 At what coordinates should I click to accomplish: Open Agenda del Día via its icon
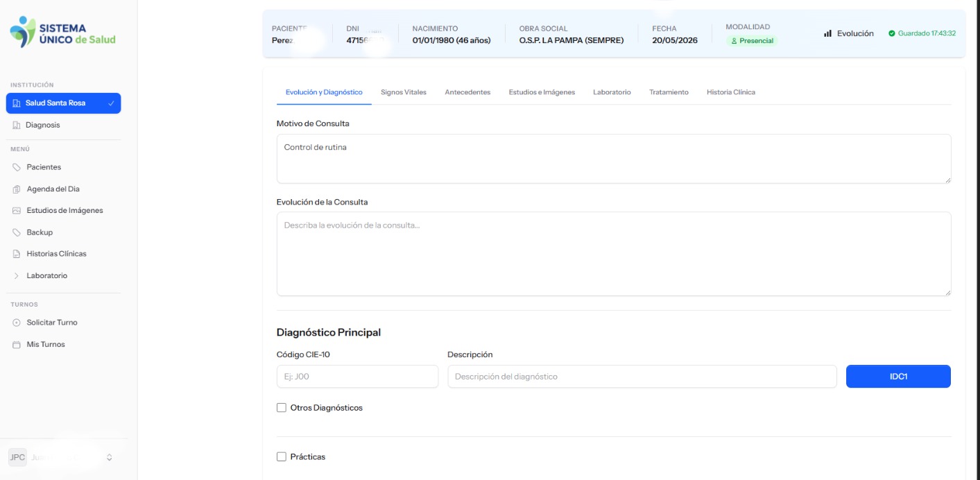[x=17, y=189]
